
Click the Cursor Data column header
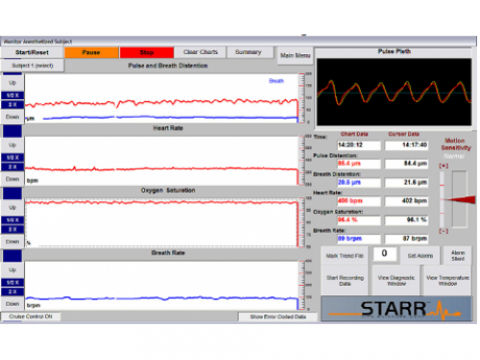(x=404, y=134)
